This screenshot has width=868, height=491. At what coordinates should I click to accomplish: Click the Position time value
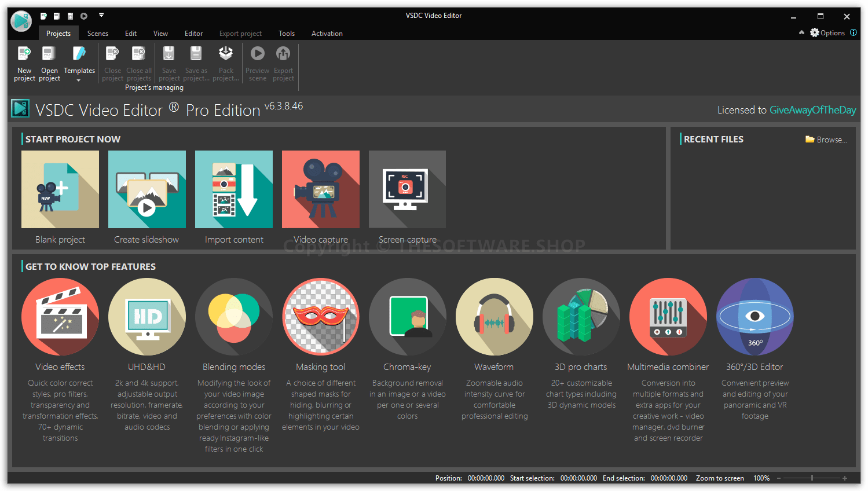click(x=486, y=478)
